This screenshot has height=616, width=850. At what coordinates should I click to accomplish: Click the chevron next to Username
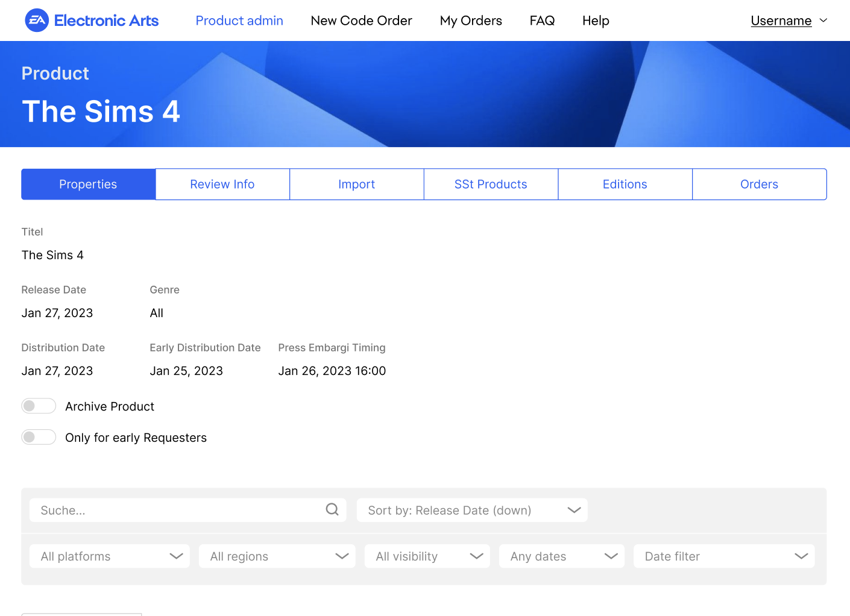(823, 20)
